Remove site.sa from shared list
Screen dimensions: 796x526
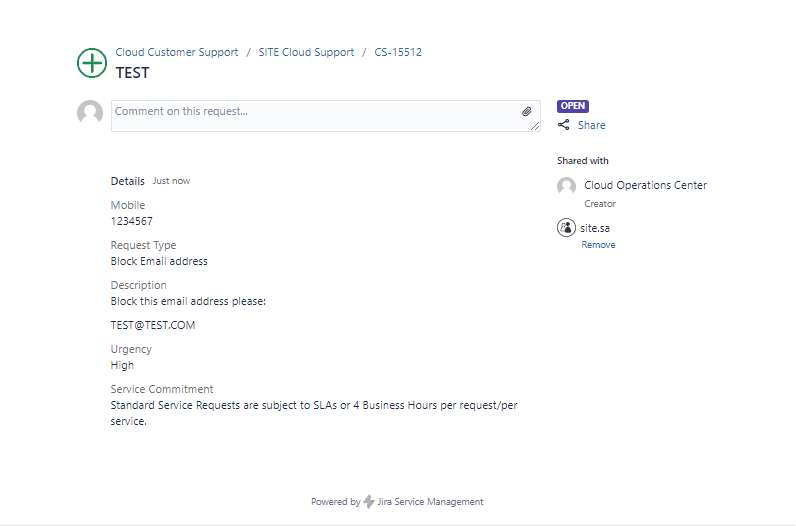click(598, 245)
